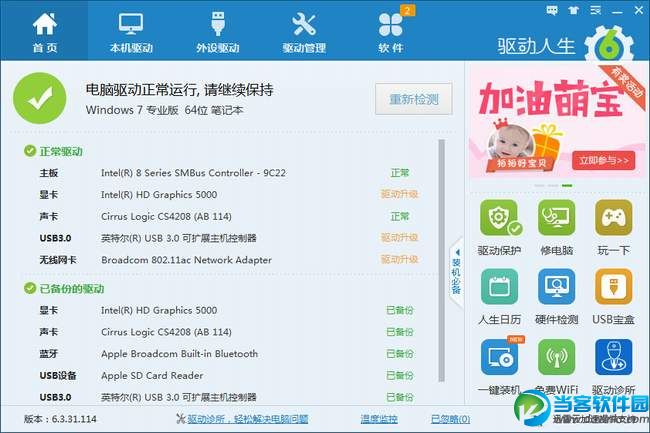Select Apple SD Card Reader row

pos(229,375)
